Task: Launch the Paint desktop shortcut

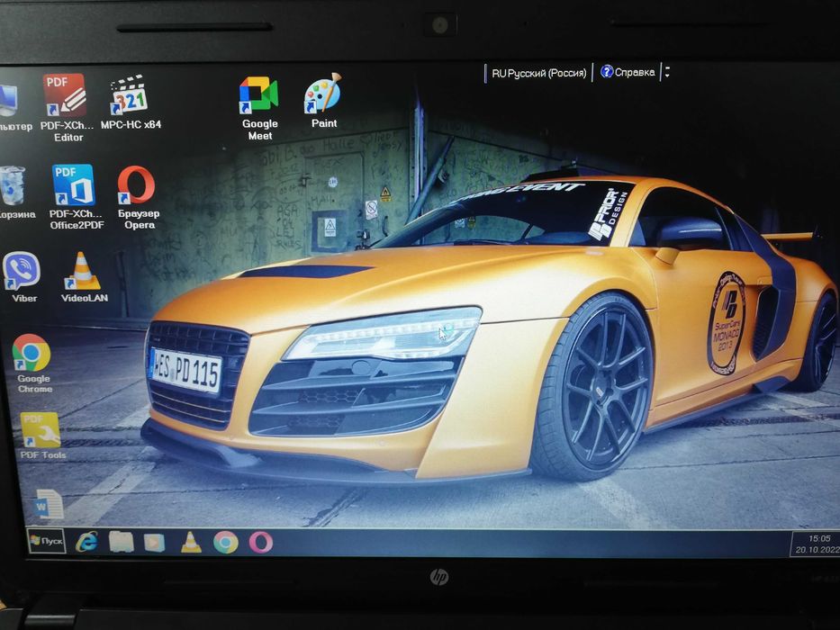Action: click(x=323, y=100)
